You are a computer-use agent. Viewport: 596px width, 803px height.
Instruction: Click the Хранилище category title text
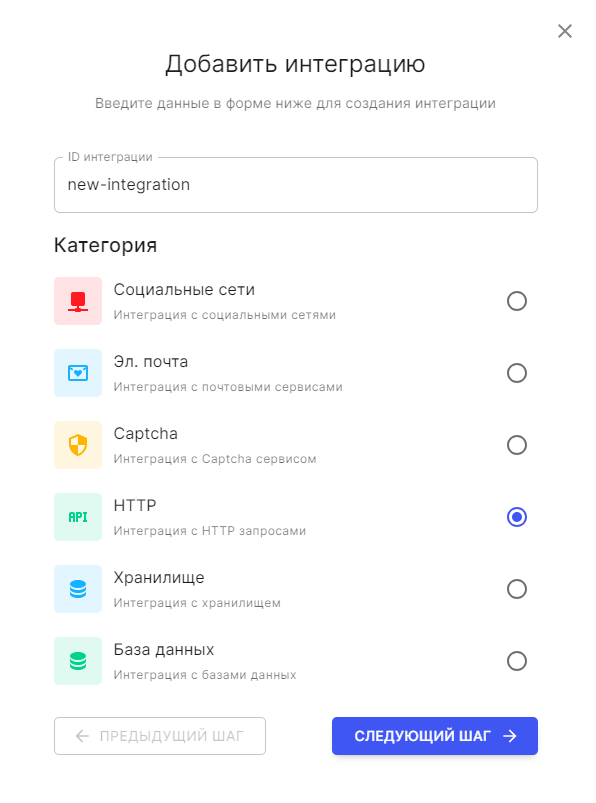[159, 578]
